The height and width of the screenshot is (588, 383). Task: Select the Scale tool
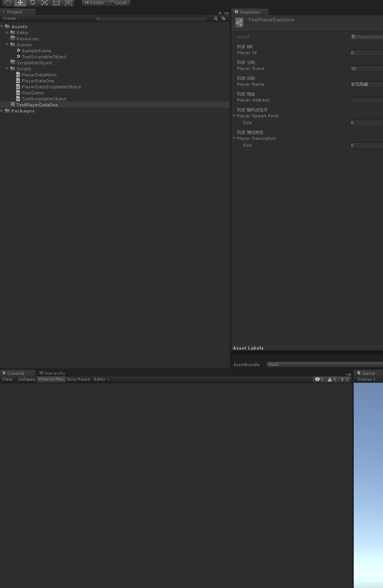click(44, 3)
